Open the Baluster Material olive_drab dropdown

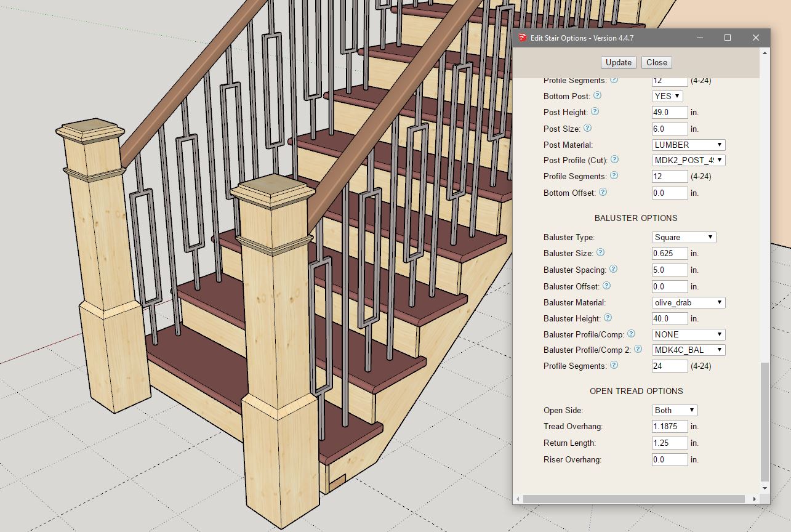click(x=688, y=302)
